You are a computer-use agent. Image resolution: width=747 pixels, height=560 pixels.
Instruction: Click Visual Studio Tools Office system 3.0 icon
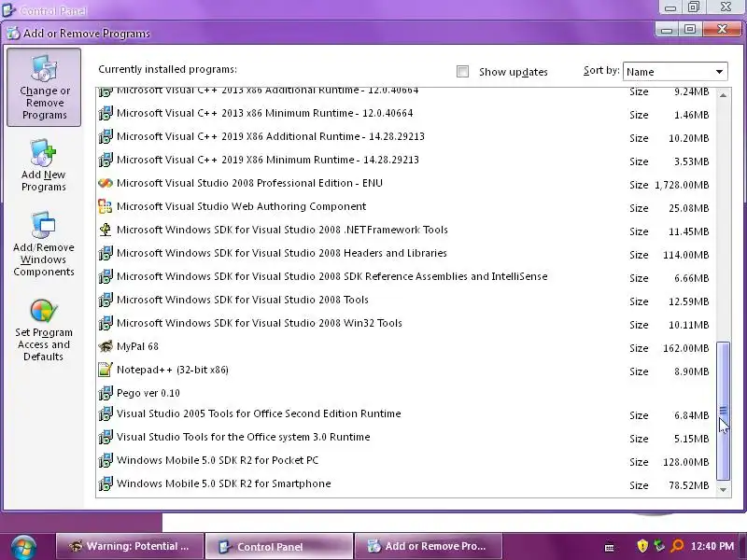tap(106, 437)
